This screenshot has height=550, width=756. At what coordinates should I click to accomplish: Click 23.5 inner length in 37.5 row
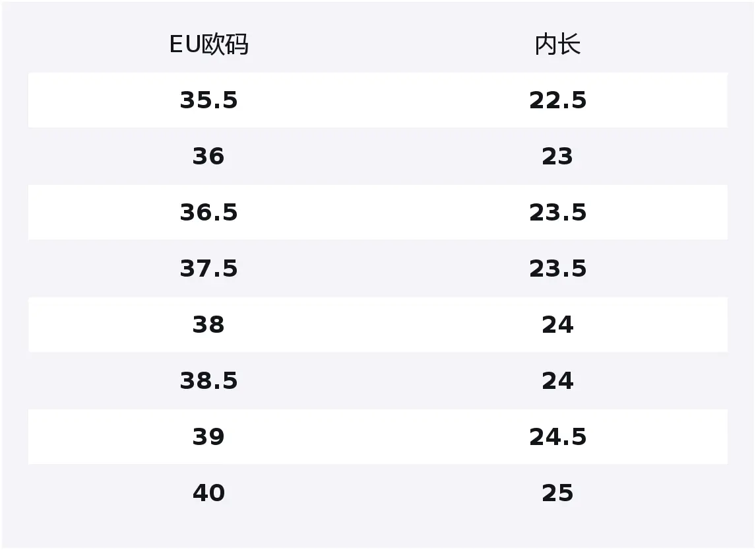557,269
